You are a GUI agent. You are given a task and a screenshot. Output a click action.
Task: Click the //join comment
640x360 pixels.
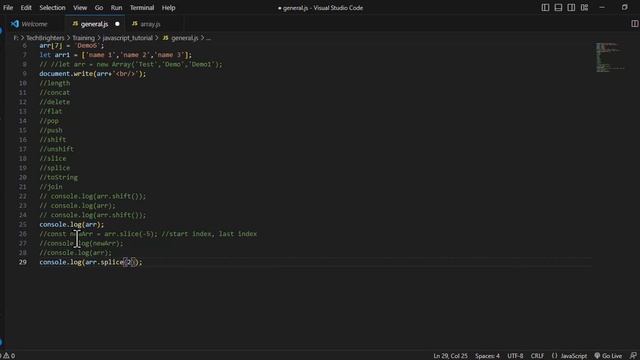(51, 187)
